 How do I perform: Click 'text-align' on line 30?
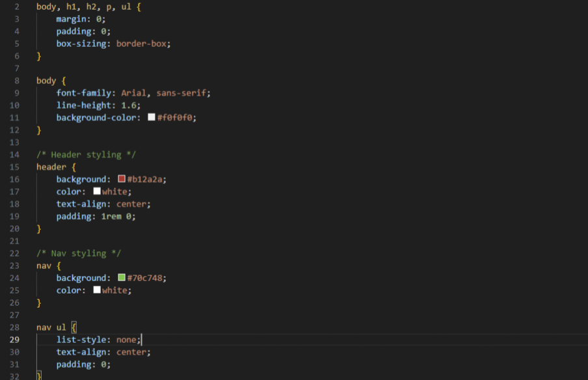pos(81,352)
